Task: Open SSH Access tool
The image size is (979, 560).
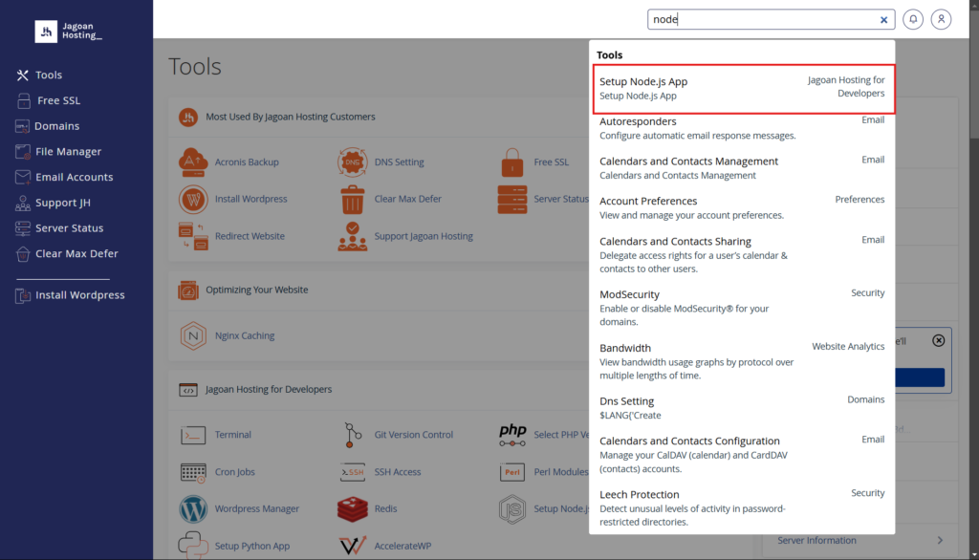Action: pyautogui.click(x=353, y=472)
